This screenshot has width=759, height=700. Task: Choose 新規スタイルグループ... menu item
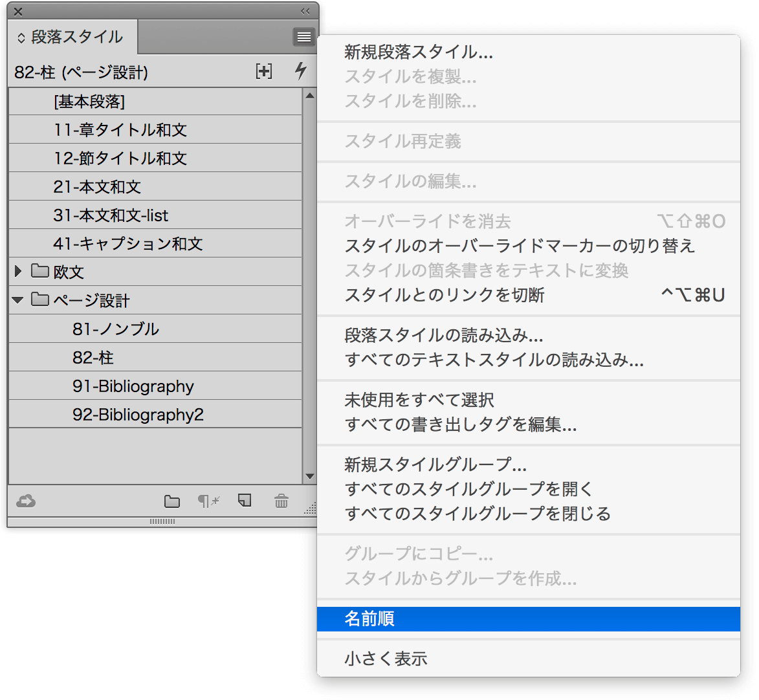click(529, 465)
